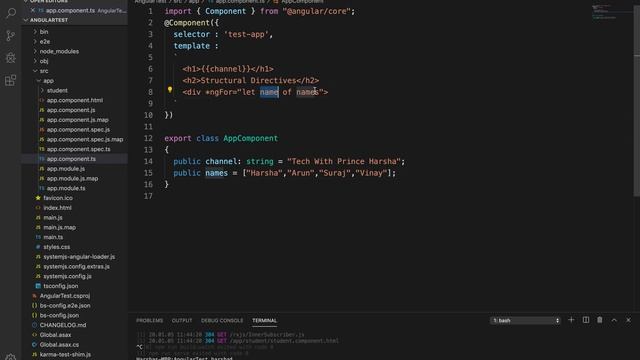The width and height of the screenshot is (640, 360).
Task: Click 'AppComponent' class name on line 12
Action: point(250,138)
